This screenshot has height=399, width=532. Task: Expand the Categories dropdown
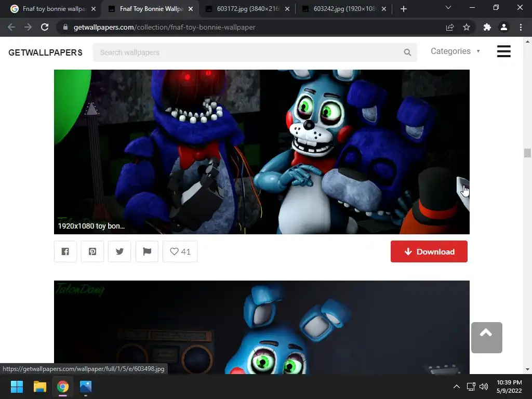(x=455, y=51)
